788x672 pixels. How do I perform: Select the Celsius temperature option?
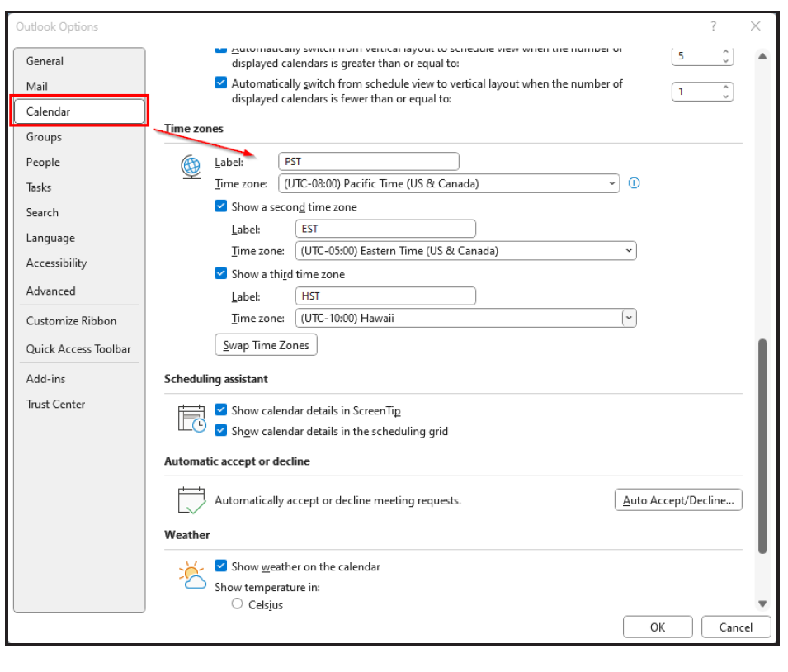(x=238, y=604)
